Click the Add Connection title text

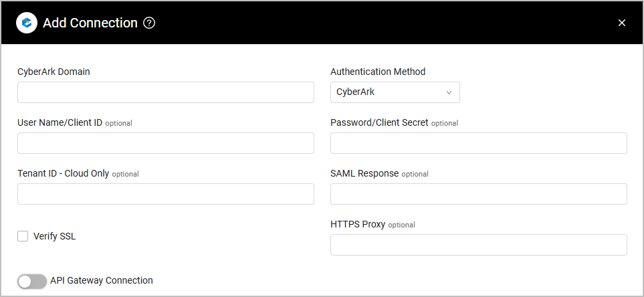coord(90,23)
